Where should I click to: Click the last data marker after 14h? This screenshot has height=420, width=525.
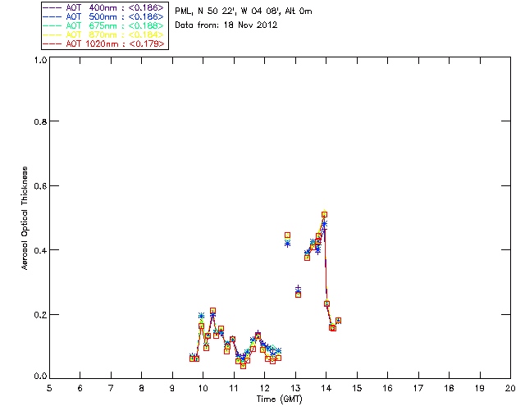(x=338, y=321)
